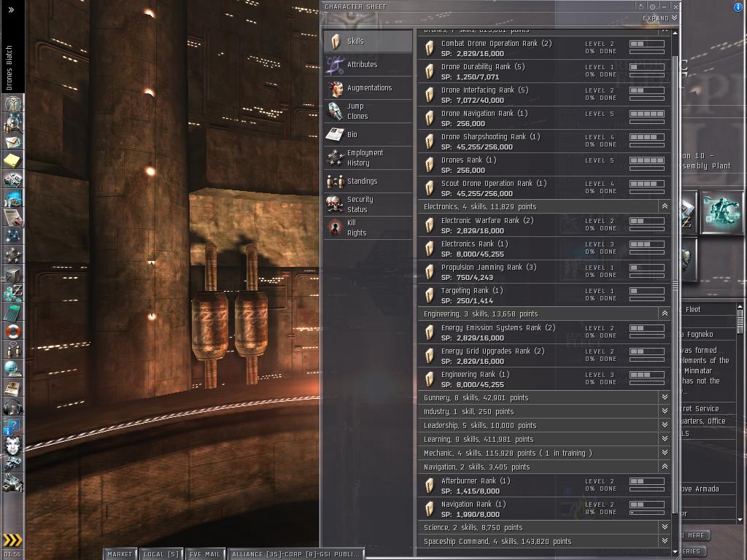Image resolution: width=747 pixels, height=560 pixels.
Task: Open the Employment History tab
Action: 368,158
